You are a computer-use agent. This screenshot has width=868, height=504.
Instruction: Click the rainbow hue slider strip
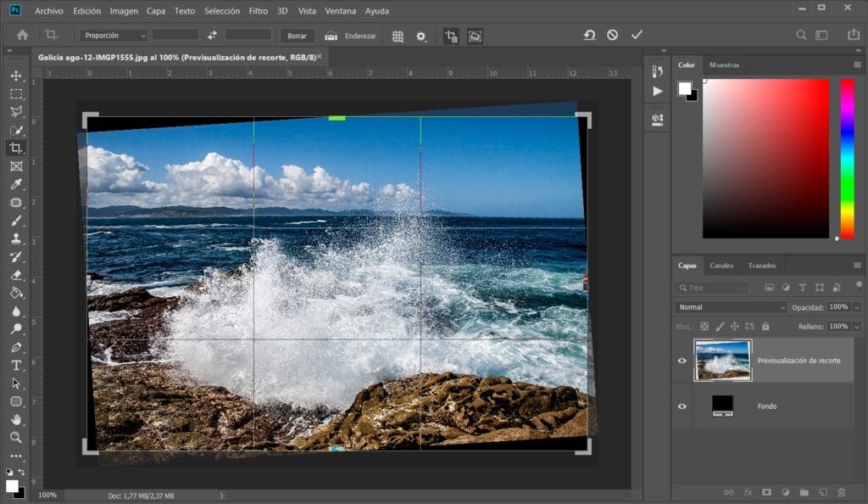(846, 157)
